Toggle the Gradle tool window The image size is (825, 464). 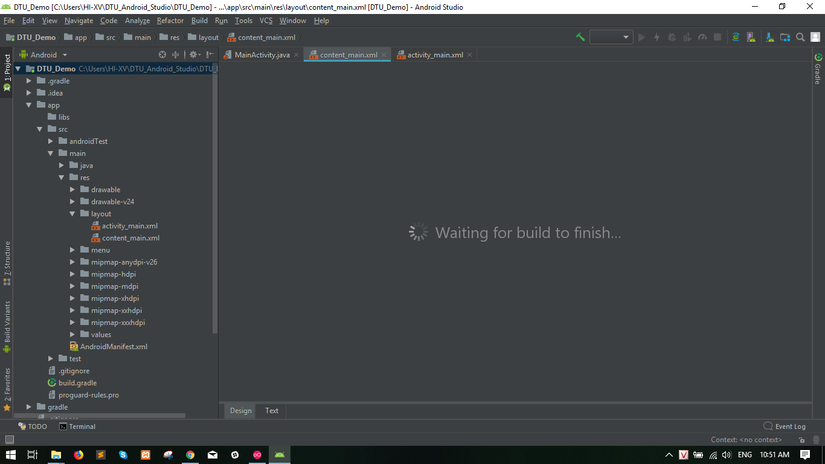pyautogui.click(x=818, y=68)
